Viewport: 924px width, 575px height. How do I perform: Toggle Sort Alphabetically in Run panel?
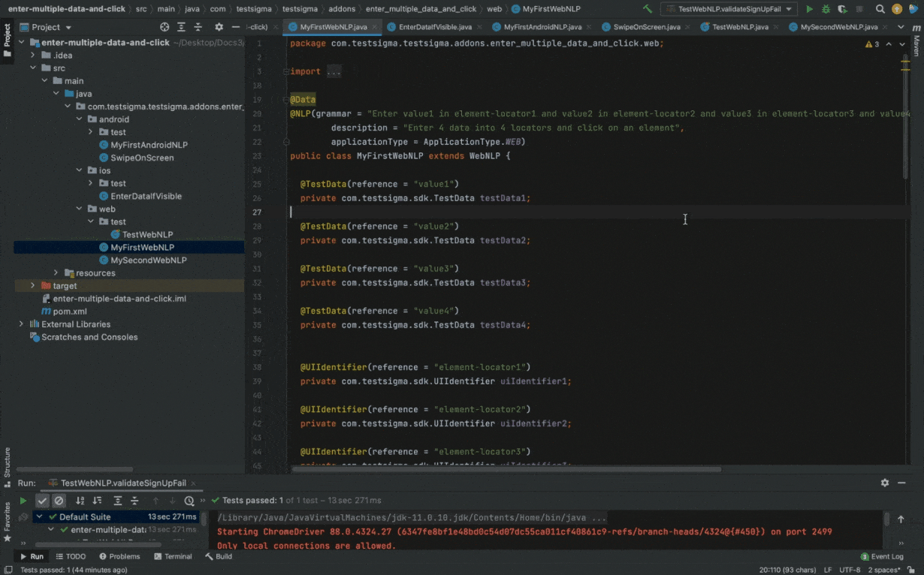[x=80, y=501]
